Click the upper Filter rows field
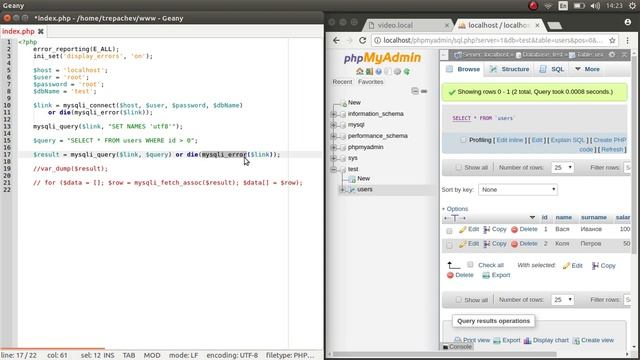The height and width of the screenshot is (360, 640). 628,167
